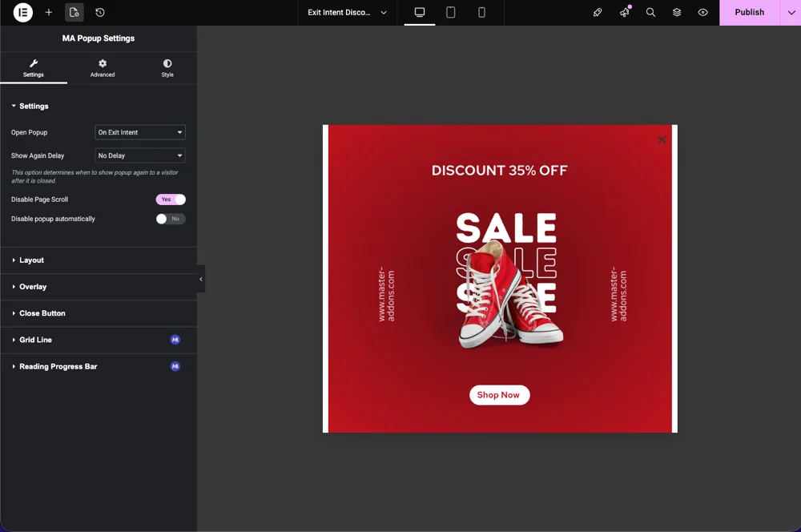Open the document settings page icon
The height and width of the screenshot is (532, 801).
click(x=74, y=12)
